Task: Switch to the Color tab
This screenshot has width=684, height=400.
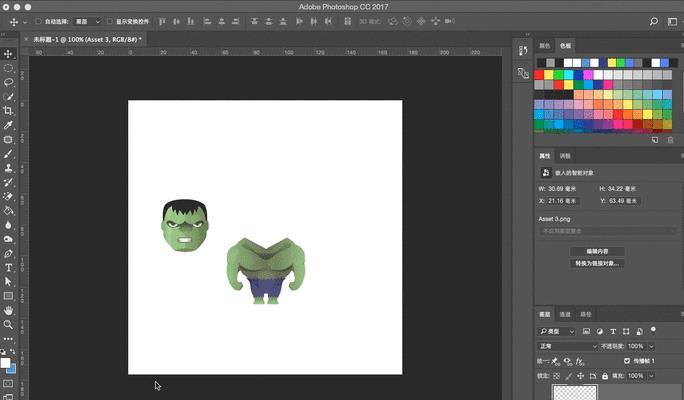Action: tap(544, 45)
